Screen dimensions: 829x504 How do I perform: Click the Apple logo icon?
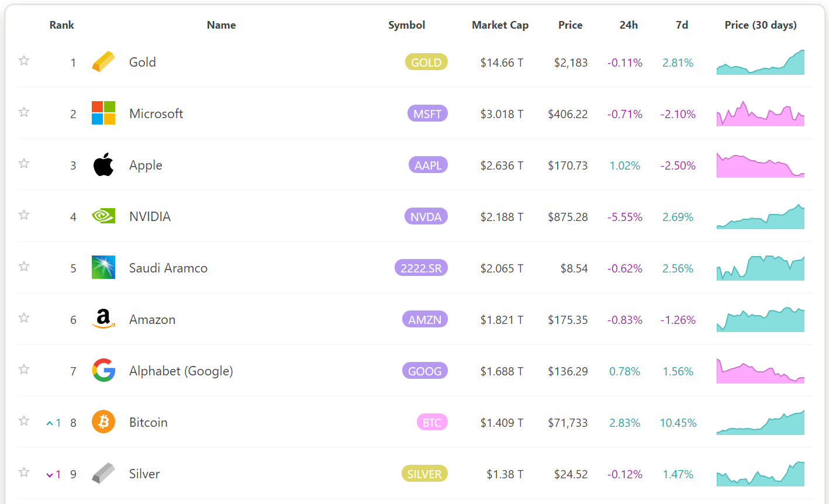point(103,165)
